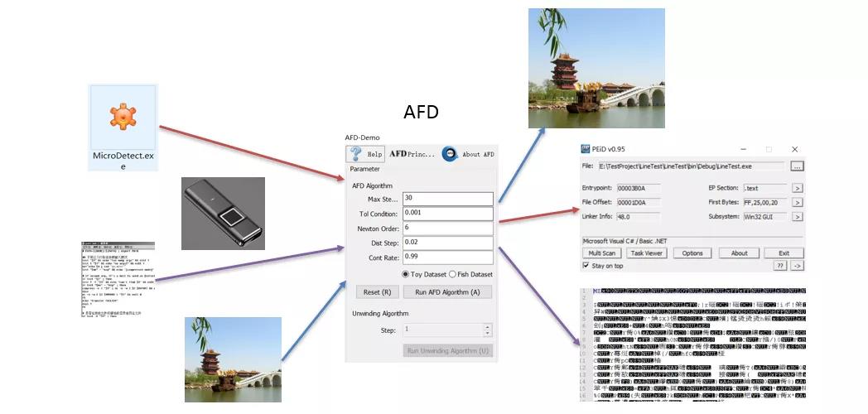868x414 pixels.
Task: Click the About AFD logo icon
Action: pyautogui.click(x=451, y=154)
